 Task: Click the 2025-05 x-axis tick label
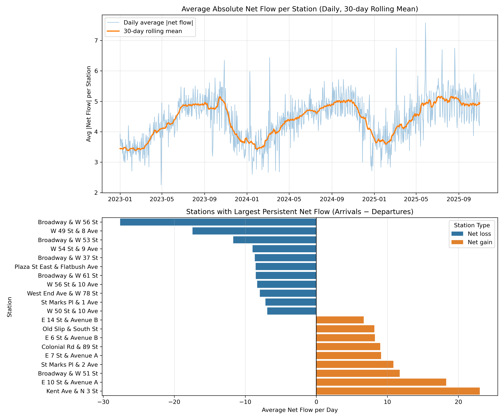coord(416,199)
